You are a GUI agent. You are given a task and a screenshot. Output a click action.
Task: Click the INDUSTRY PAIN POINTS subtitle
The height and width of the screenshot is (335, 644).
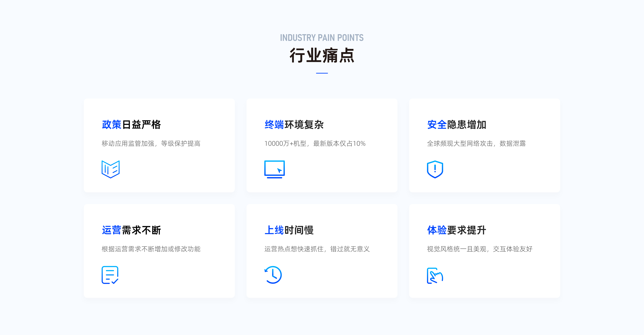pyautogui.click(x=322, y=38)
